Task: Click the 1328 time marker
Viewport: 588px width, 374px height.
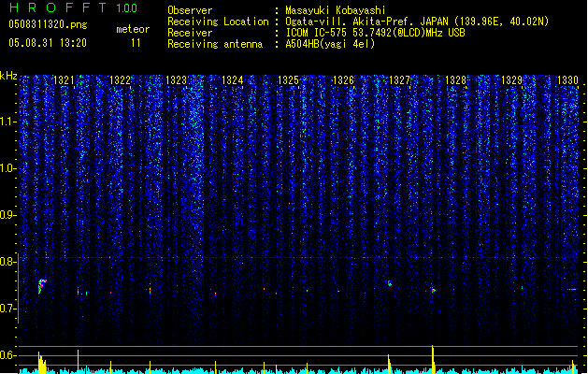Action: tap(455, 80)
